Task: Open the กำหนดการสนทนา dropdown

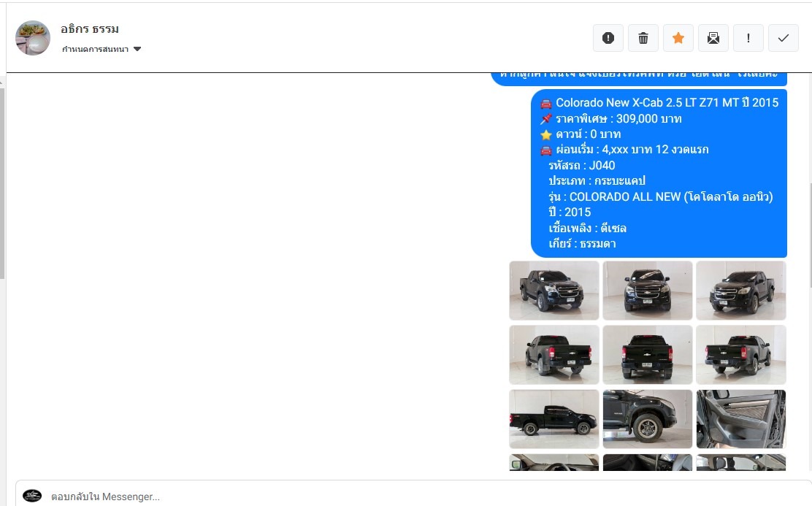Action: (x=101, y=49)
